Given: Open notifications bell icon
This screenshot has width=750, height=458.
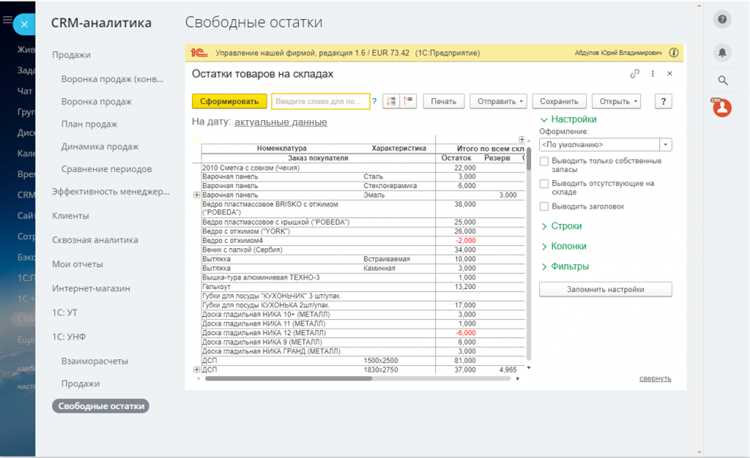Looking at the screenshot, I should (x=722, y=52).
